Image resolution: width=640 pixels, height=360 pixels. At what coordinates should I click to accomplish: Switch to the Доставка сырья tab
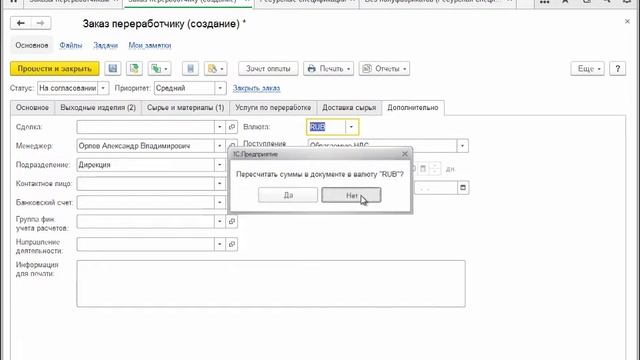pyautogui.click(x=349, y=108)
